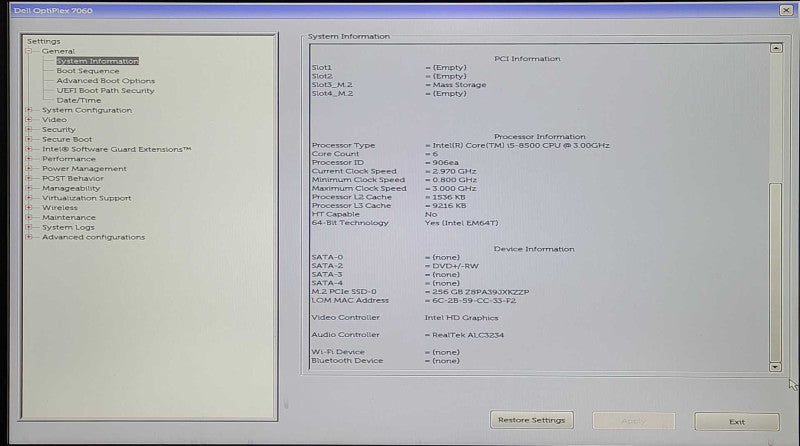The width and height of the screenshot is (800, 446).
Task: Select the POST Behavior category label
Action: coord(72,178)
